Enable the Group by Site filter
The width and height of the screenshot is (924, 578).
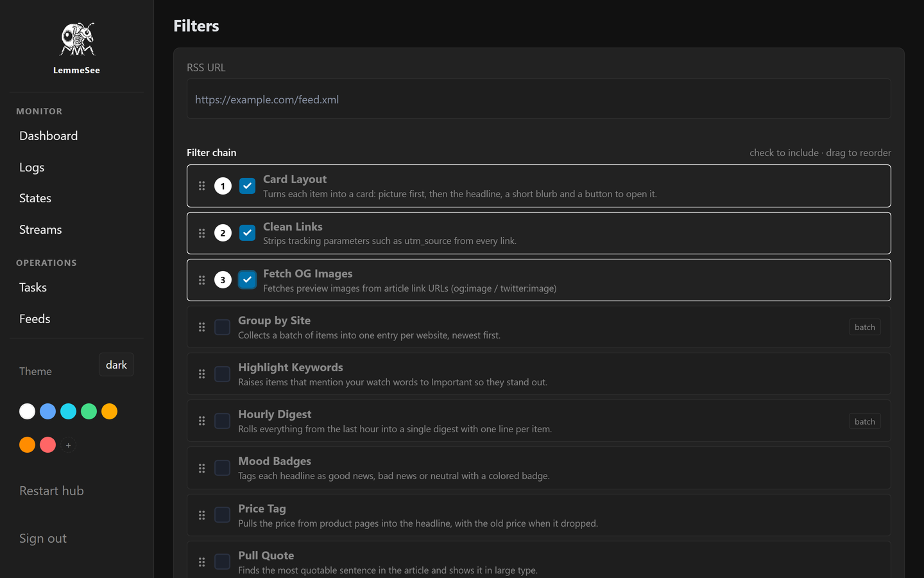pyautogui.click(x=222, y=327)
